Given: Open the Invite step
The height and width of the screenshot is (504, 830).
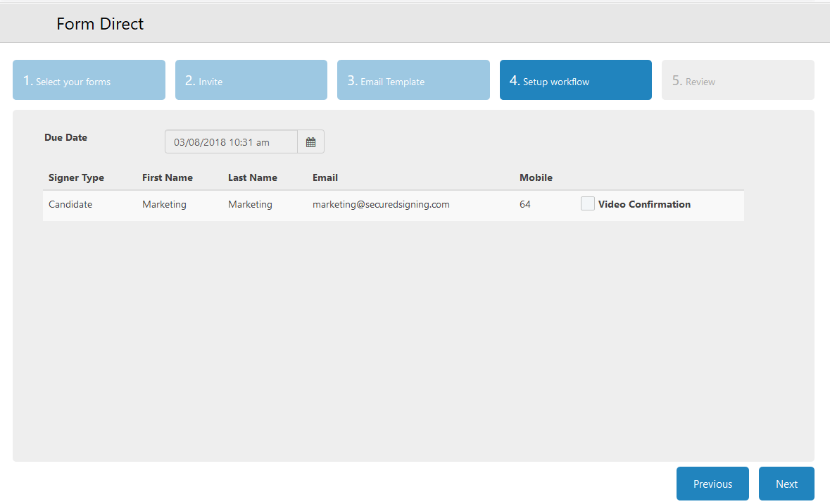Looking at the screenshot, I should (x=251, y=80).
